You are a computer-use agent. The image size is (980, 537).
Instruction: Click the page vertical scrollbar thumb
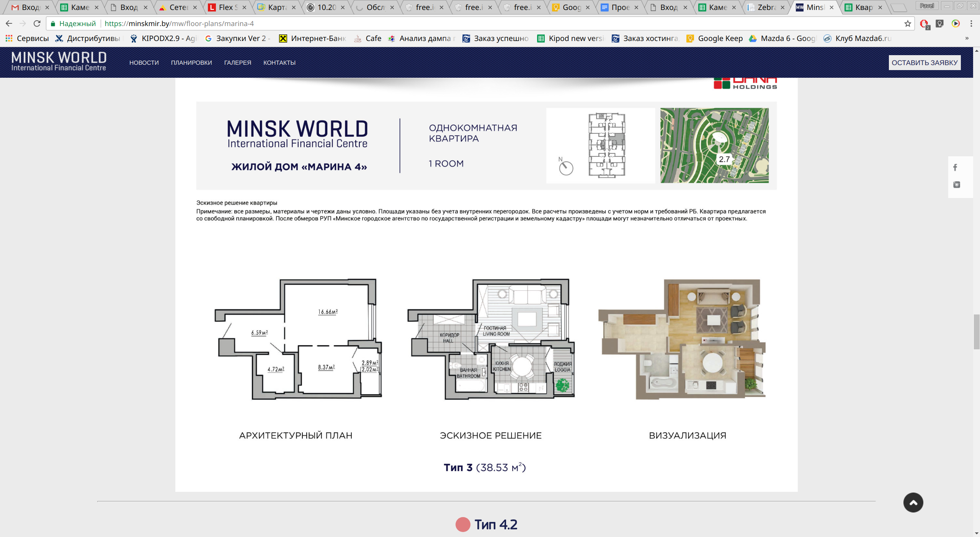click(x=977, y=331)
